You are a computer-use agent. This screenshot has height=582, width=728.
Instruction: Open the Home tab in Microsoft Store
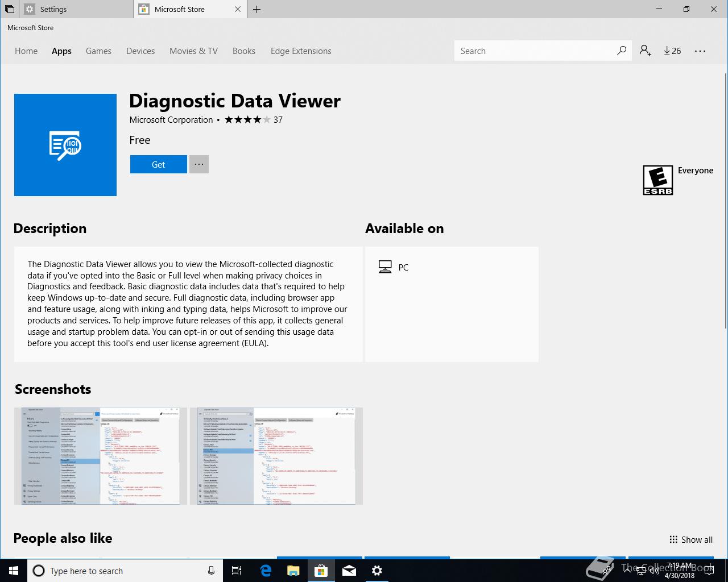pos(26,51)
